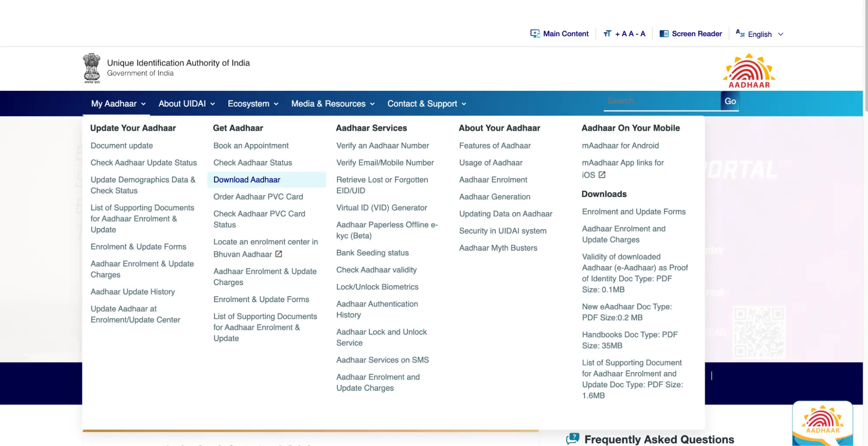Screen dimensions: 868x446
Task: Expand the Media & Resources menu
Action: [x=333, y=103]
